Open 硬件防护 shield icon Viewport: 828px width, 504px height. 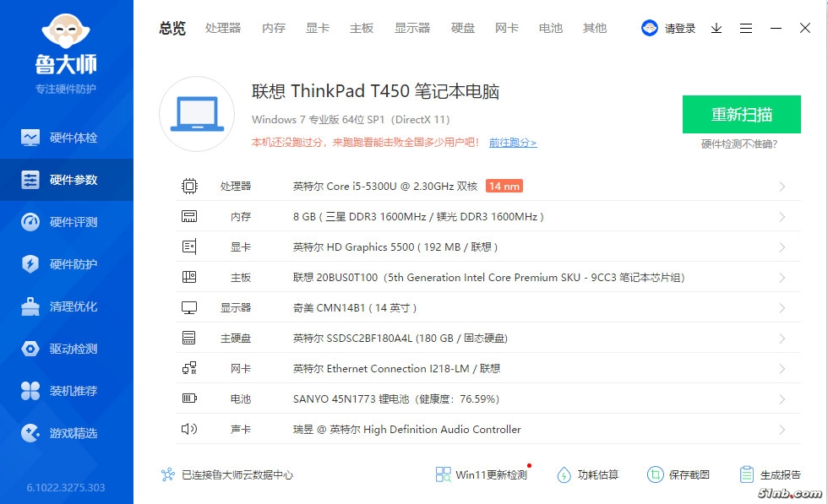pyautogui.click(x=30, y=264)
